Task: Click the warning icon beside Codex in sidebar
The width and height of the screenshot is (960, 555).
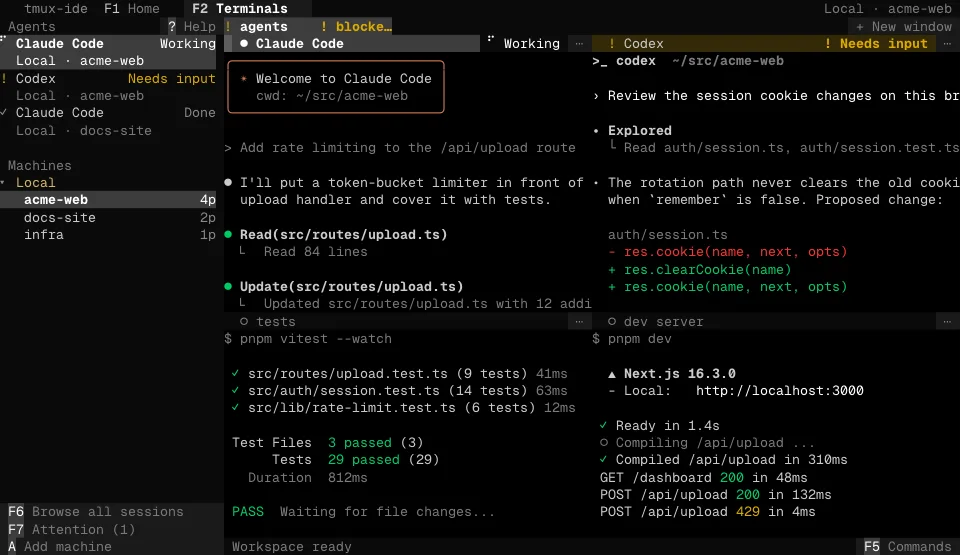Action: tap(4, 78)
